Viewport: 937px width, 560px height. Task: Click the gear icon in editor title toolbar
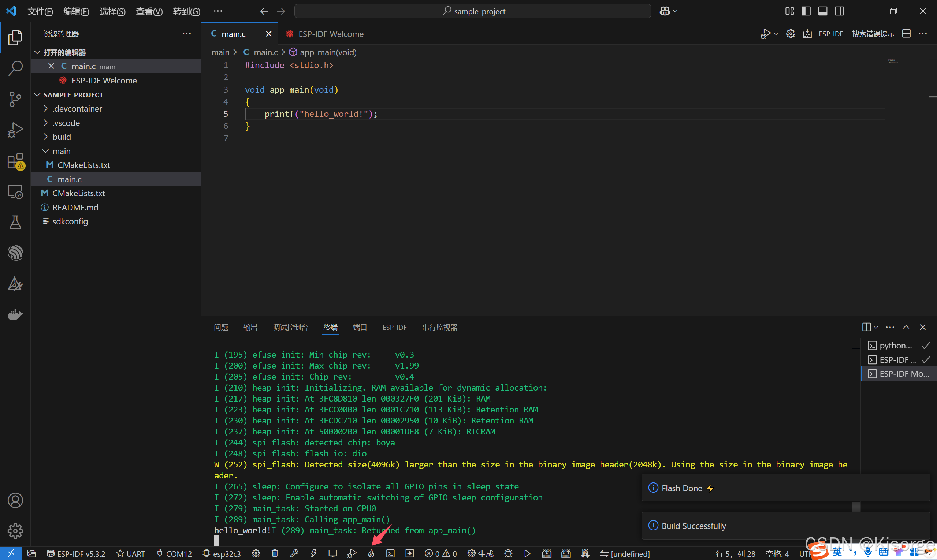tap(791, 34)
